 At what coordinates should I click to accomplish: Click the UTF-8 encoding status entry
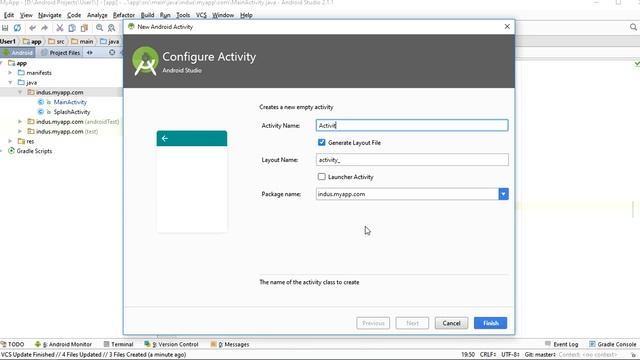pos(510,355)
